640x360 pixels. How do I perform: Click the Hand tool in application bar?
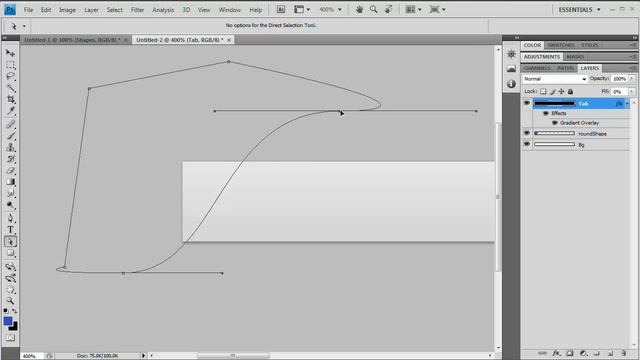tap(359, 9)
